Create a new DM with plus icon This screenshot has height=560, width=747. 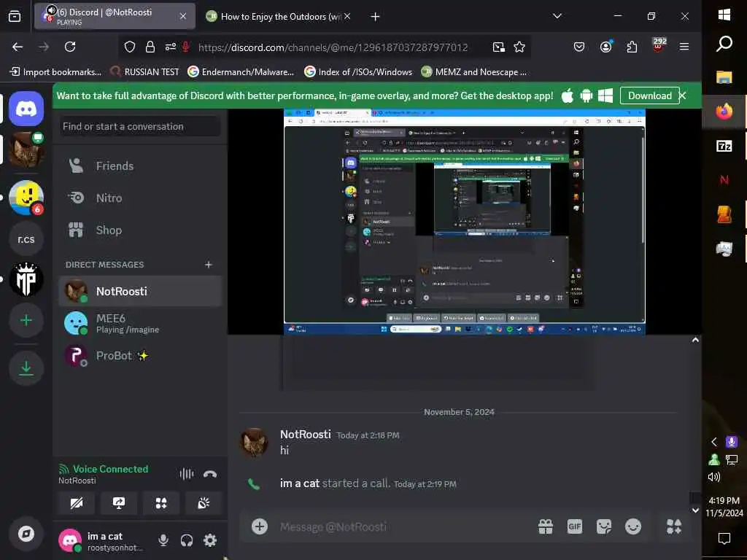coord(208,264)
